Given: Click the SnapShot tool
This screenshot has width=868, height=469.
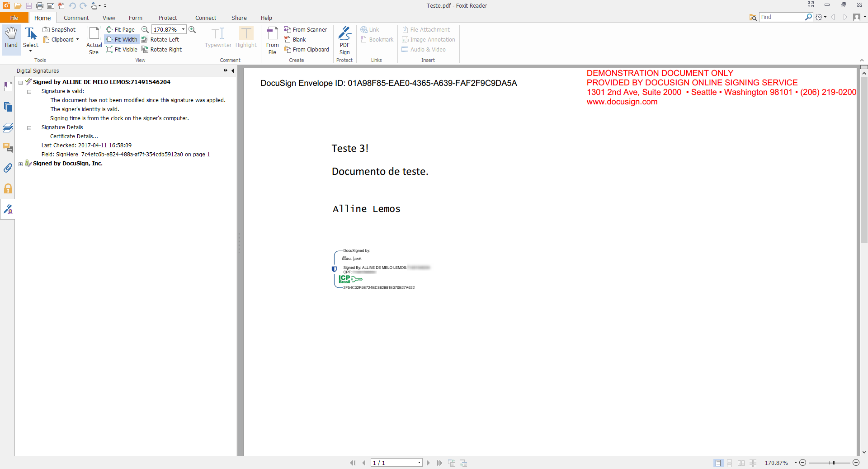Looking at the screenshot, I should (x=59, y=30).
